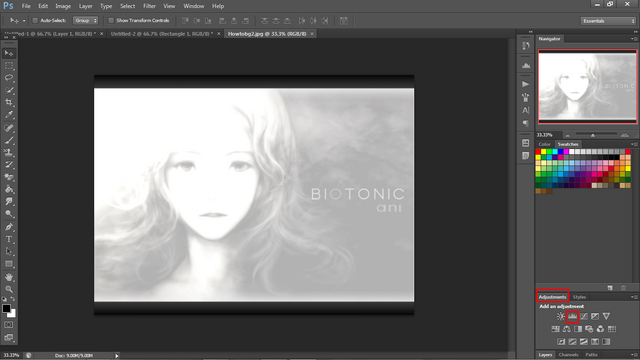Image resolution: width=640 pixels, height=360 pixels.
Task: Switch to the Styles tab
Action: click(579, 297)
